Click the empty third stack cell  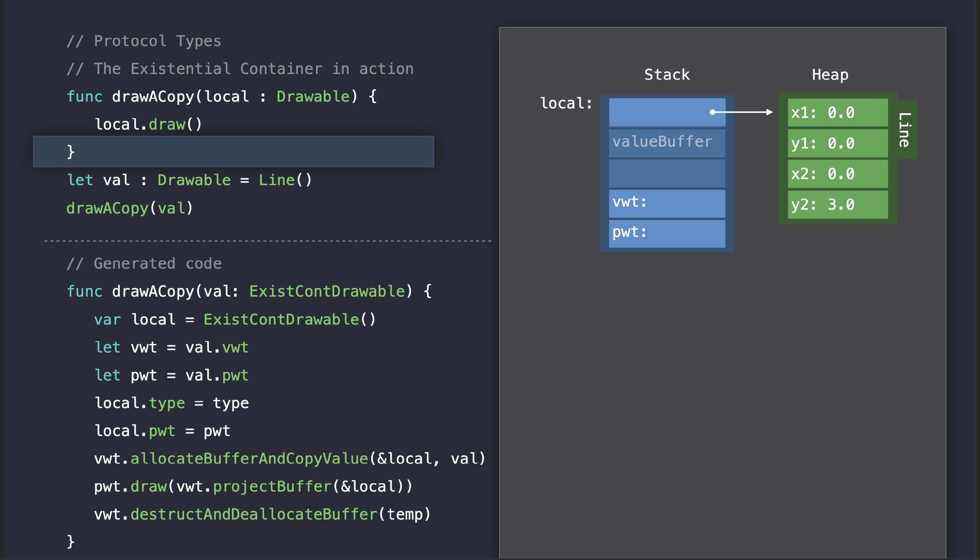tap(667, 173)
